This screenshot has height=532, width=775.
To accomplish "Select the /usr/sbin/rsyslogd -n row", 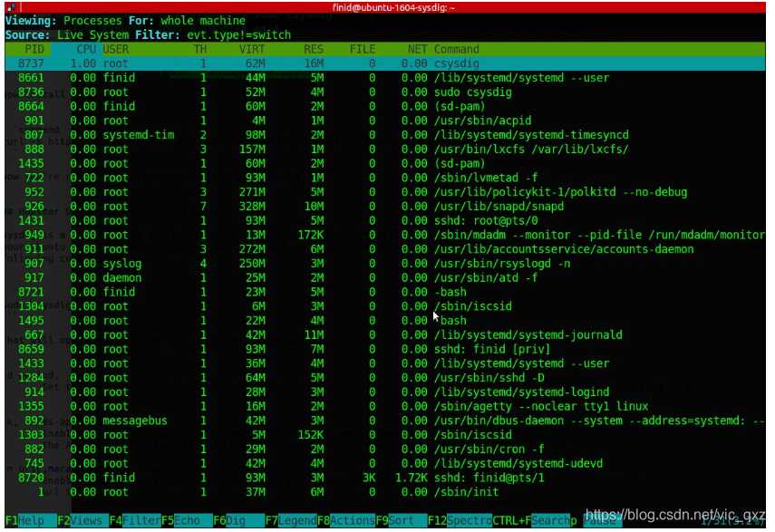I will point(385,264).
